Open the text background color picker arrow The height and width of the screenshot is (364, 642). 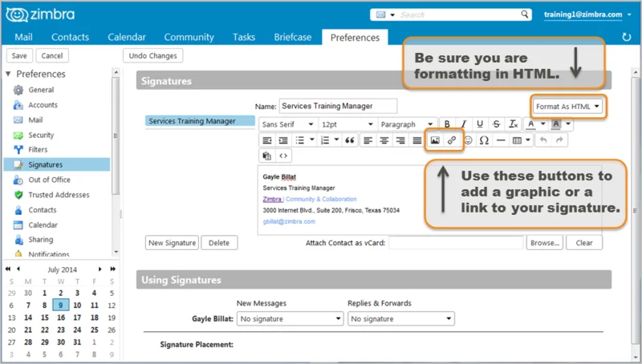click(x=568, y=124)
